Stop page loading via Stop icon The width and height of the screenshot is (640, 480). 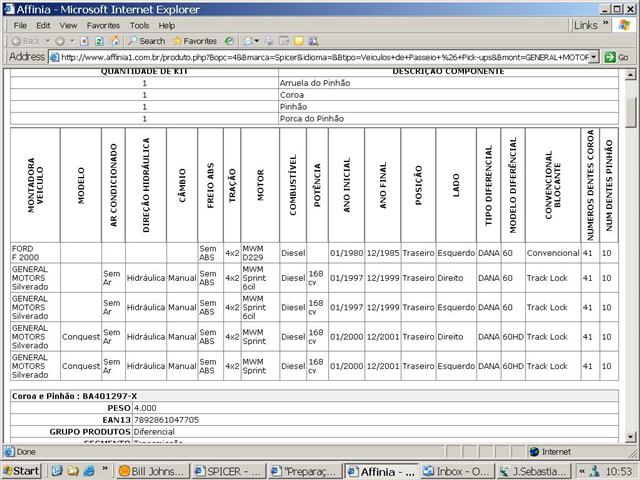[x=84, y=41]
